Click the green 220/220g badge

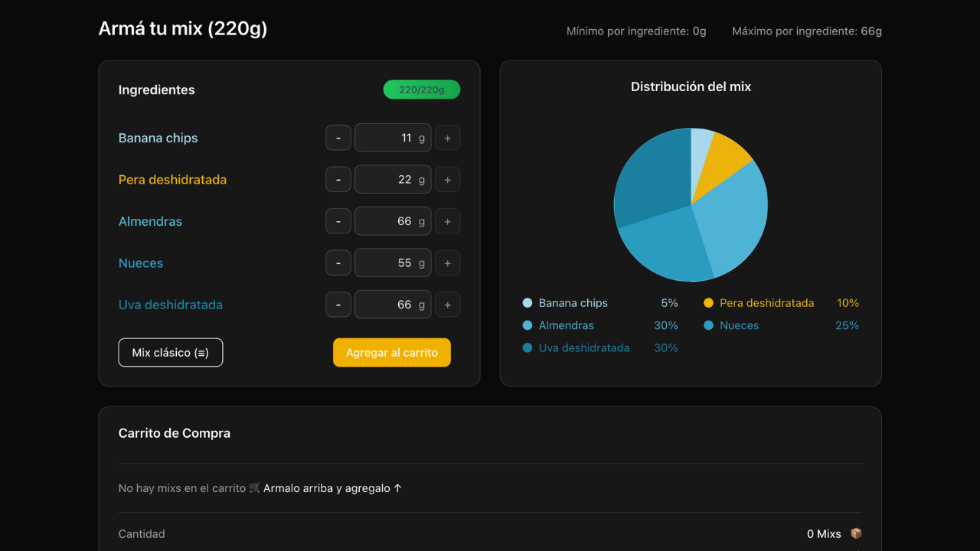pyautogui.click(x=422, y=90)
